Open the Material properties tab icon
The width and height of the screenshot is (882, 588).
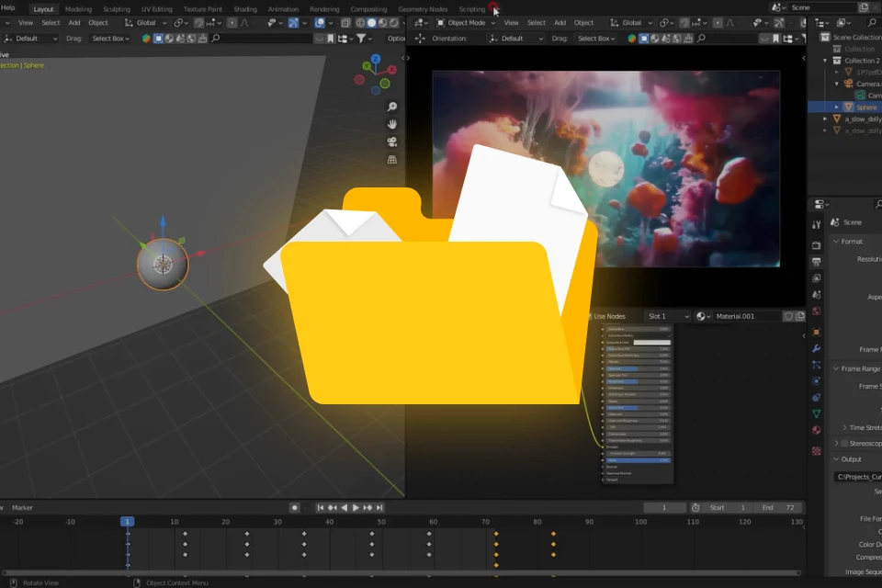point(816,430)
